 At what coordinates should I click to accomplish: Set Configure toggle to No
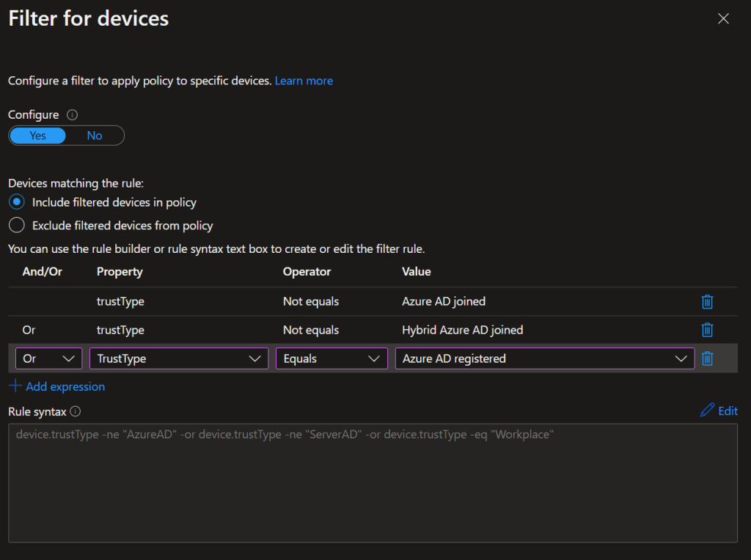pos(95,136)
